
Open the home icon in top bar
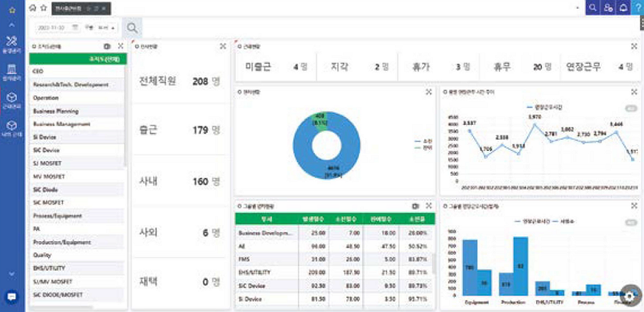click(x=33, y=8)
